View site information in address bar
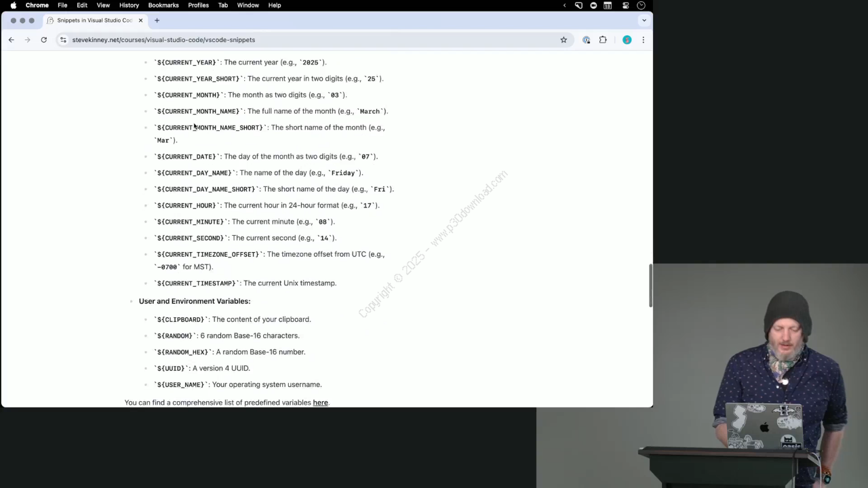The image size is (868, 488). [63, 40]
